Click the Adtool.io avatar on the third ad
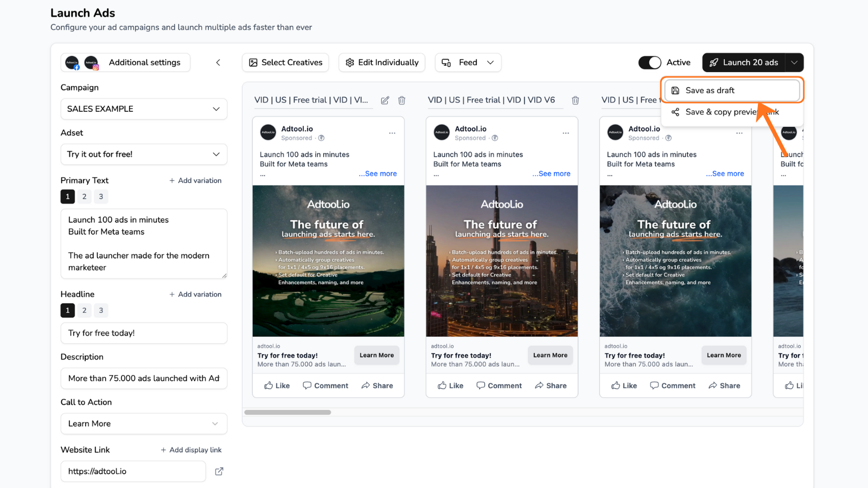Image resolution: width=868 pixels, height=488 pixels. coord(615,132)
